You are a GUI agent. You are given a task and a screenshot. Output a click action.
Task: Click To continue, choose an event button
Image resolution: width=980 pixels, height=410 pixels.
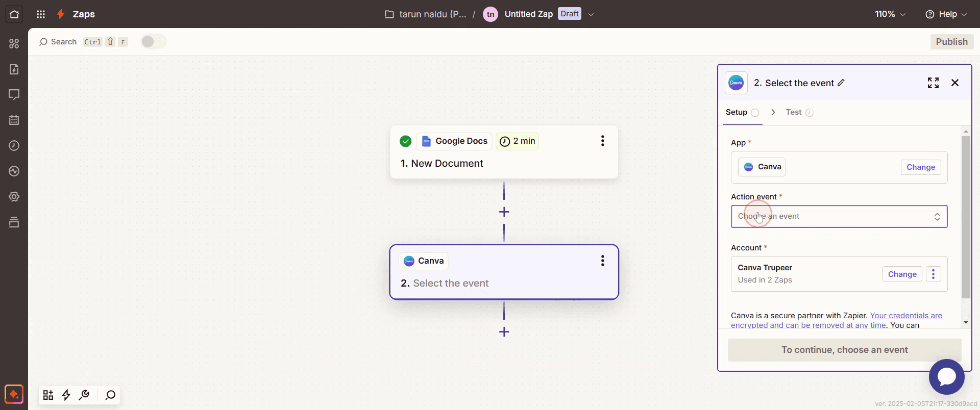[x=844, y=350]
